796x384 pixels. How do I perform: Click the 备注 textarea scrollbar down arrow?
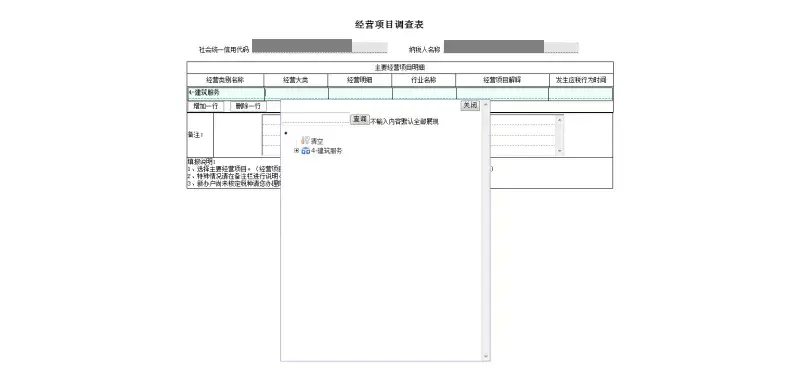560,151
